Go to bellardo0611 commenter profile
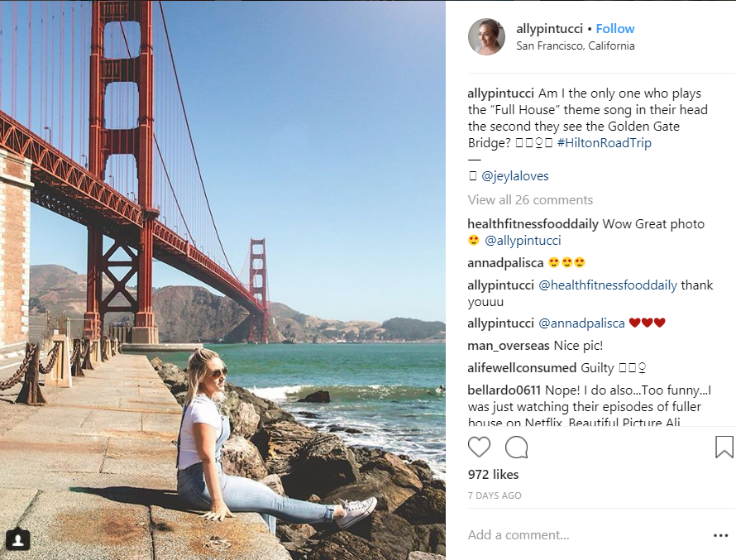736x560 pixels. (504, 390)
